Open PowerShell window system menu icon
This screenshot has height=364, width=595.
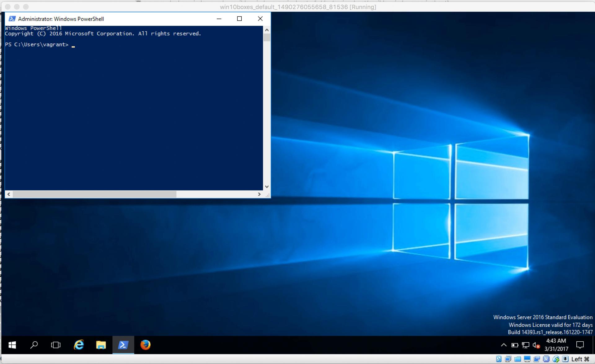[x=12, y=19]
